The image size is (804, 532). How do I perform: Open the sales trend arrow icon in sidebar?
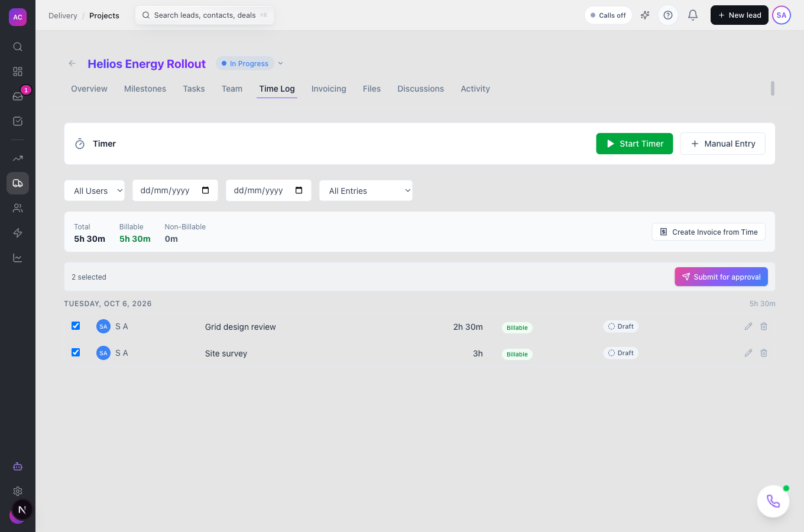[18, 158]
